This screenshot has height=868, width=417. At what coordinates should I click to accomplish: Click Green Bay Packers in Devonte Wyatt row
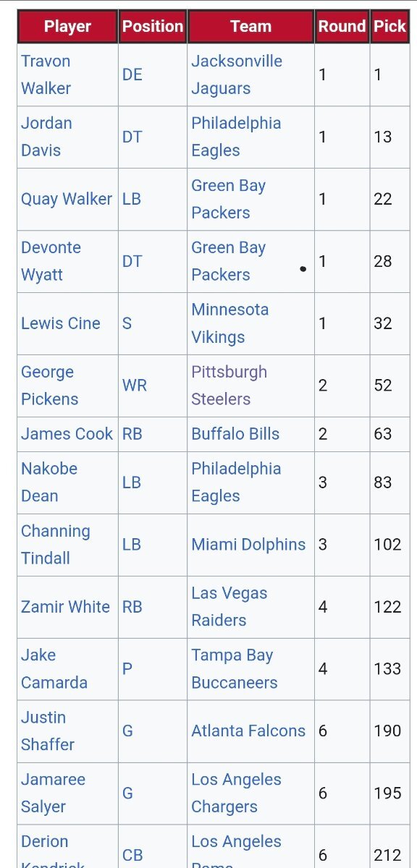[229, 261]
